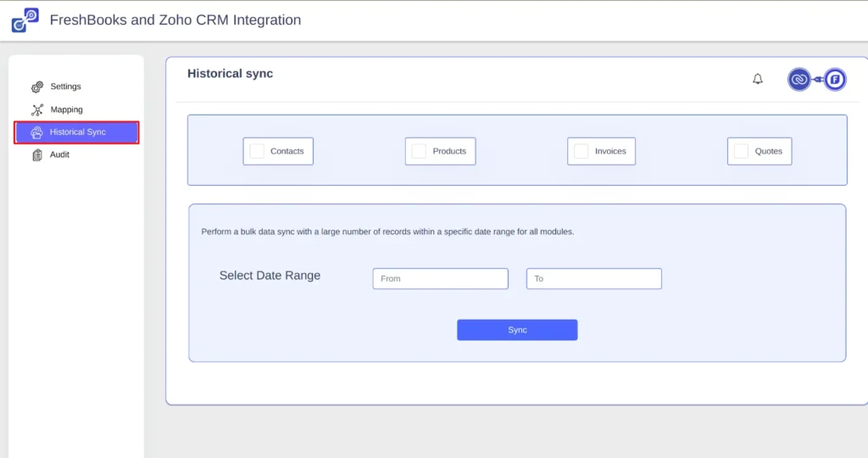Tick the Contacts checkbox
868x458 pixels.
(257, 151)
